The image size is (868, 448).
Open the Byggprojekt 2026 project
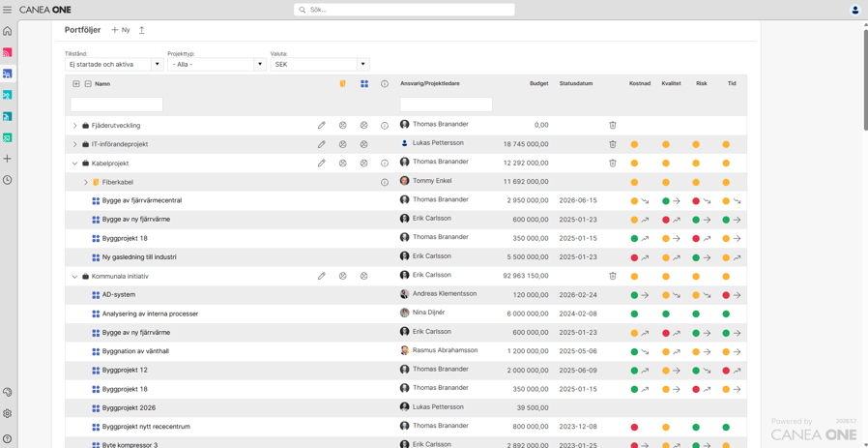tap(129, 408)
